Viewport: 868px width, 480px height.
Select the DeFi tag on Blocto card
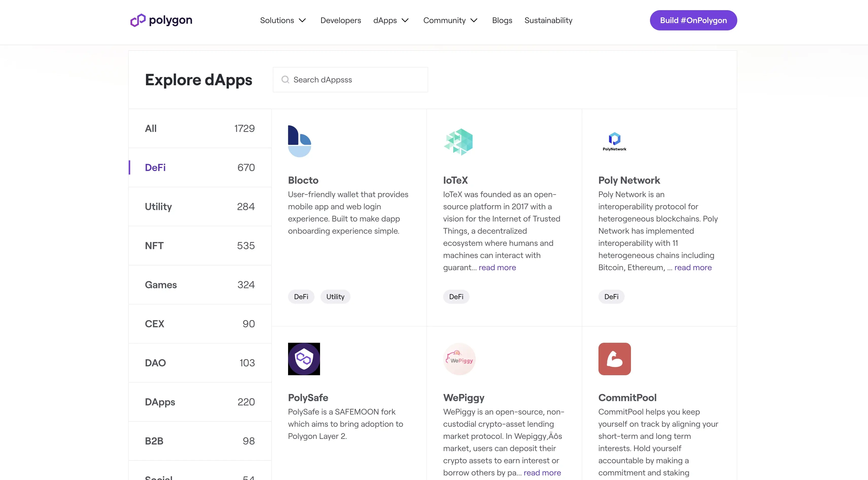(301, 296)
